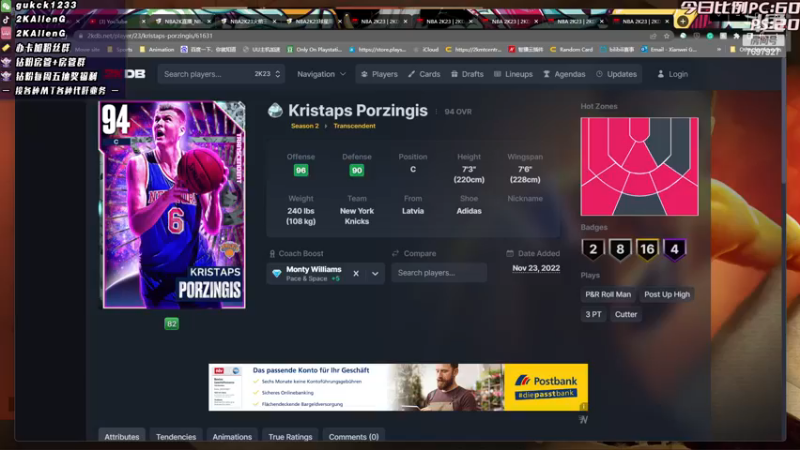Click the Kristaps Porzingis card image
Viewport: 800px width, 450px height.
click(x=174, y=205)
